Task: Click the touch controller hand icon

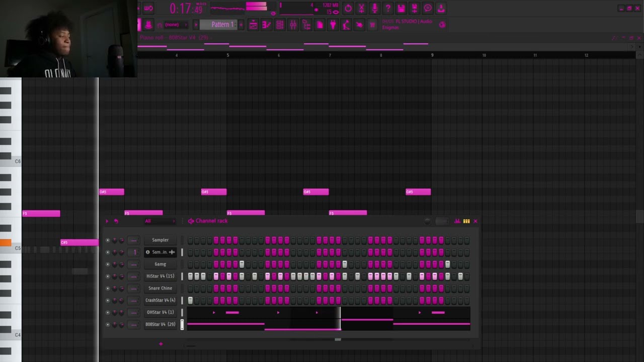Action: 359,25
